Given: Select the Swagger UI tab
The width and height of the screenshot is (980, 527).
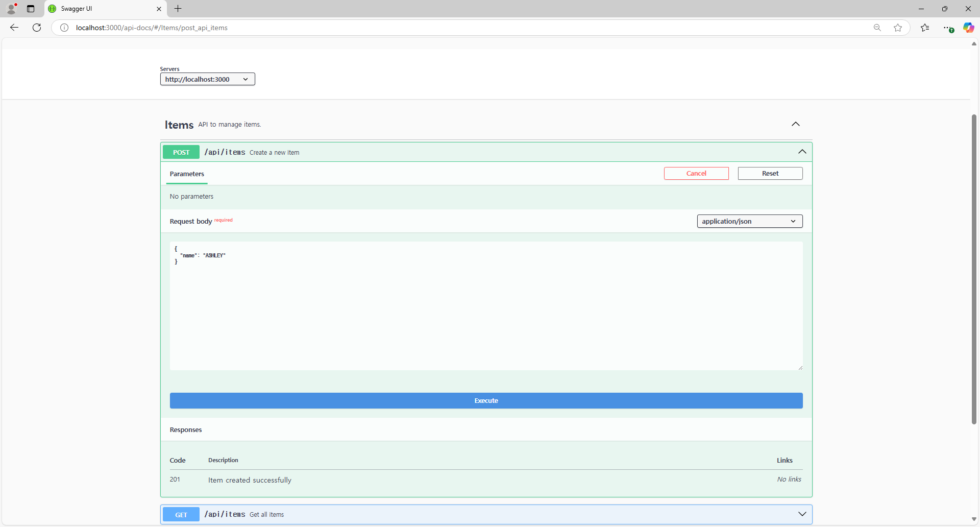Looking at the screenshot, I should [105, 9].
